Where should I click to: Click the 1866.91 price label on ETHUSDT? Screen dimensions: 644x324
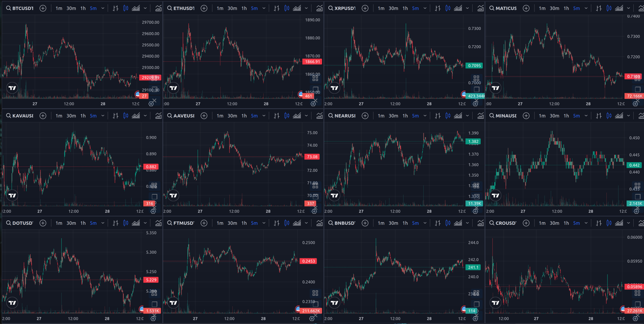(x=312, y=62)
